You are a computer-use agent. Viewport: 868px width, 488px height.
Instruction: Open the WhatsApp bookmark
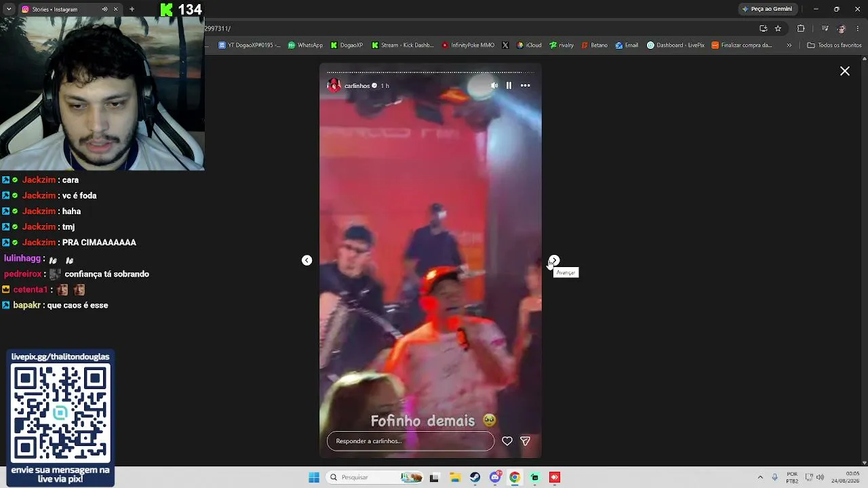(305, 45)
